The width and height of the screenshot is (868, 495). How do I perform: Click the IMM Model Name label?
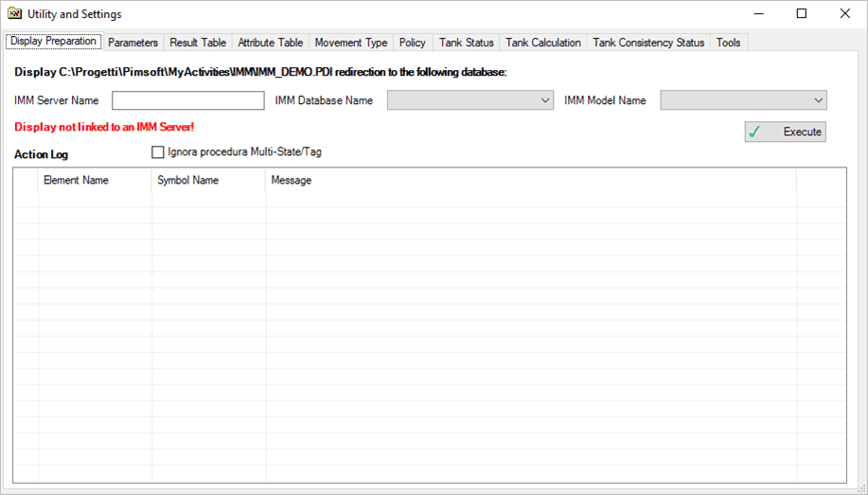click(x=605, y=100)
